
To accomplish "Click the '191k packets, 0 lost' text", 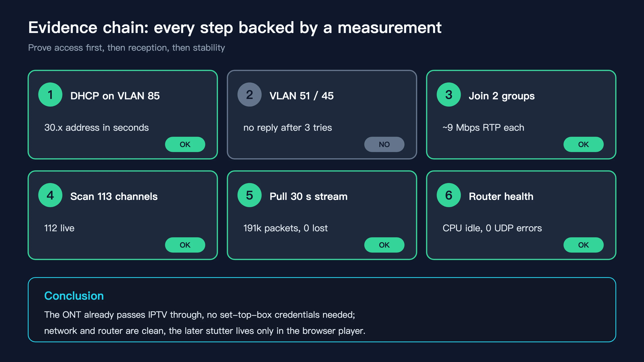I will coord(286,228).
